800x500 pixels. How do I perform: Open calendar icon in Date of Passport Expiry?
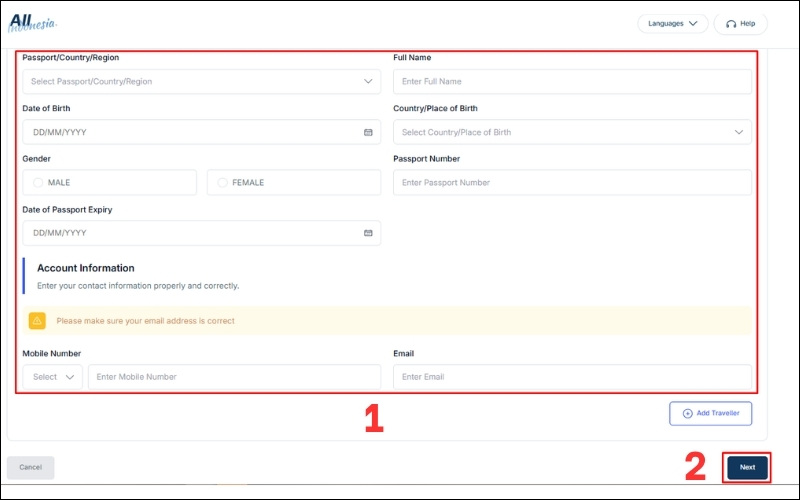click(x=368, y=233)
